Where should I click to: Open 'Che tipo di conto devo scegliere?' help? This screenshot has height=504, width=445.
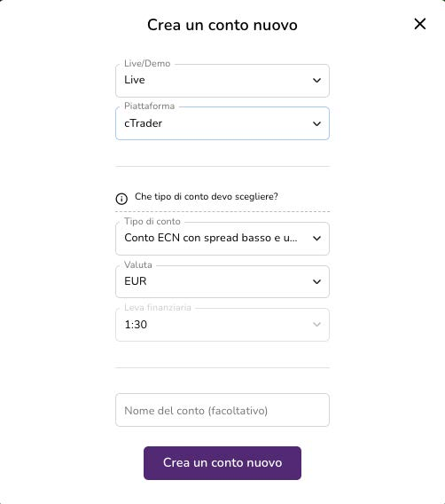[207, 196]
